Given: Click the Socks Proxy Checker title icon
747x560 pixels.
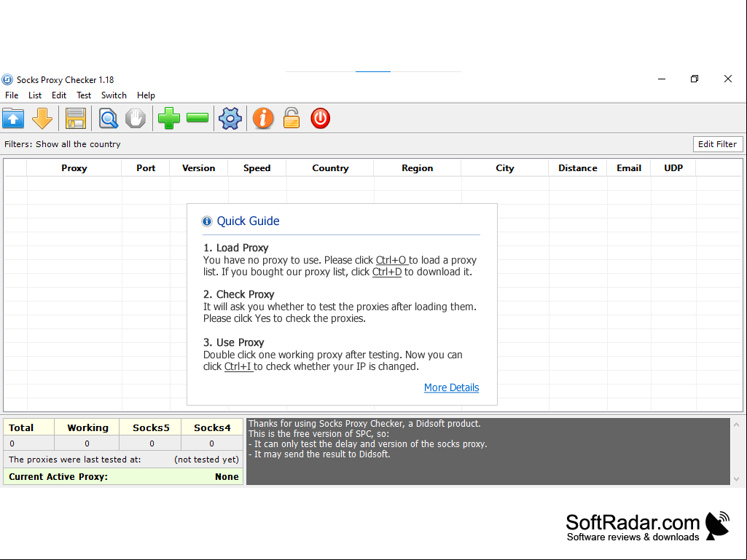Looking at the screenshot, I should tap(7, 79).
